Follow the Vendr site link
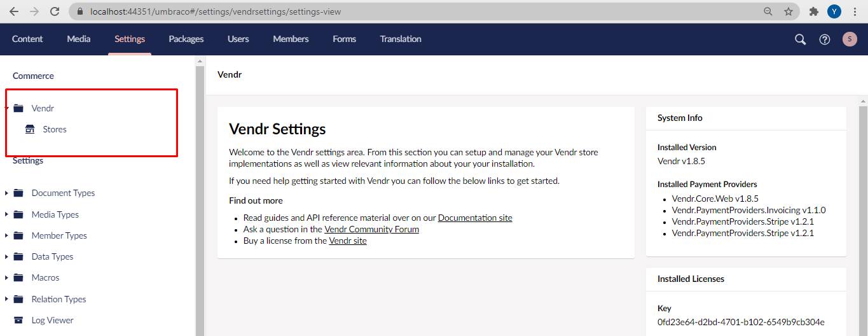The width and height of the screenshot is (868, 336). pos(348,241)
